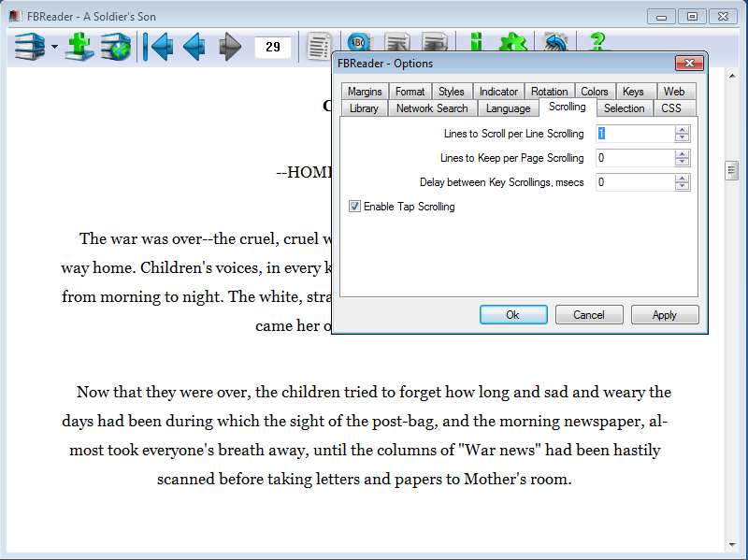This screenshot has width=748, height=560.
Task: Switch to the Styles tab
Action: pos(452,91)
